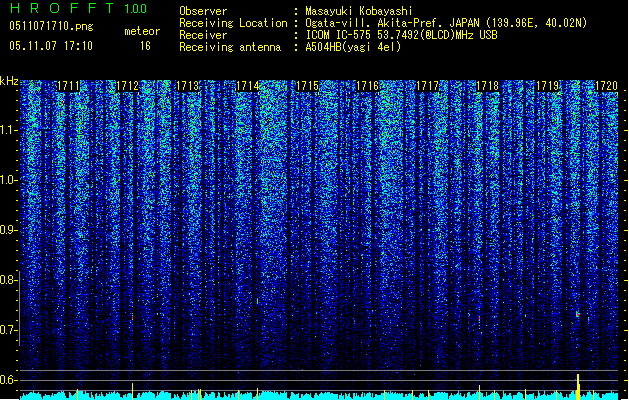Click the red-green meteor echo below 1719

pos(578,314)
